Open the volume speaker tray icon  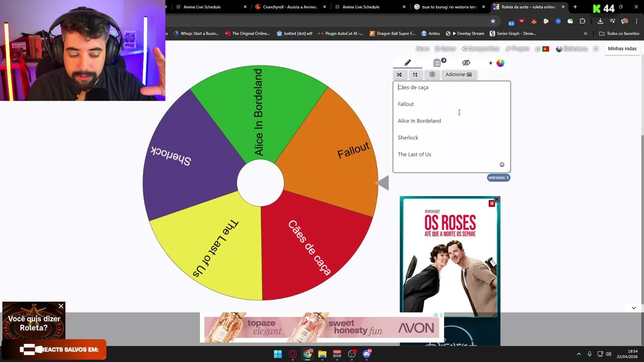click(608, 354)
